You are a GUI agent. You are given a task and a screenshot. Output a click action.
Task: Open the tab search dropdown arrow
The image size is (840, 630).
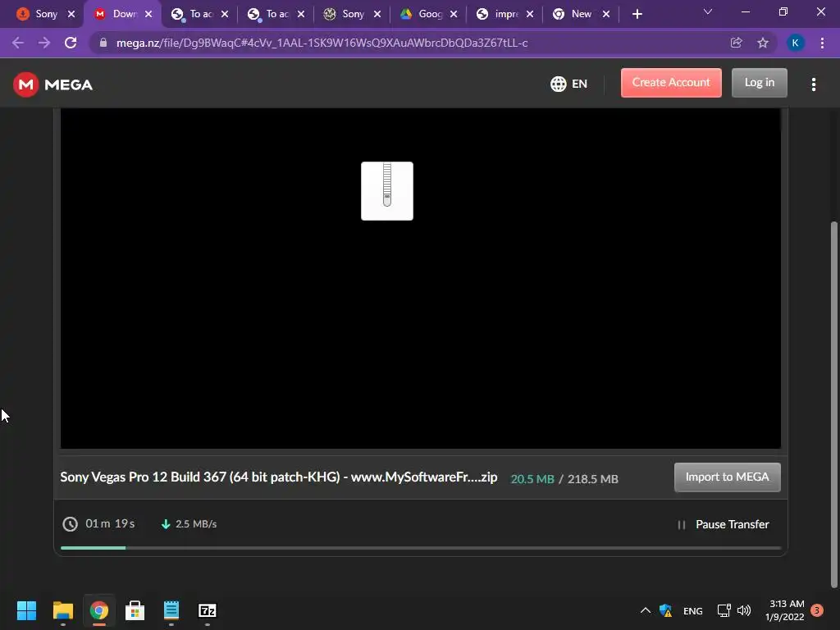click(708, 11)
